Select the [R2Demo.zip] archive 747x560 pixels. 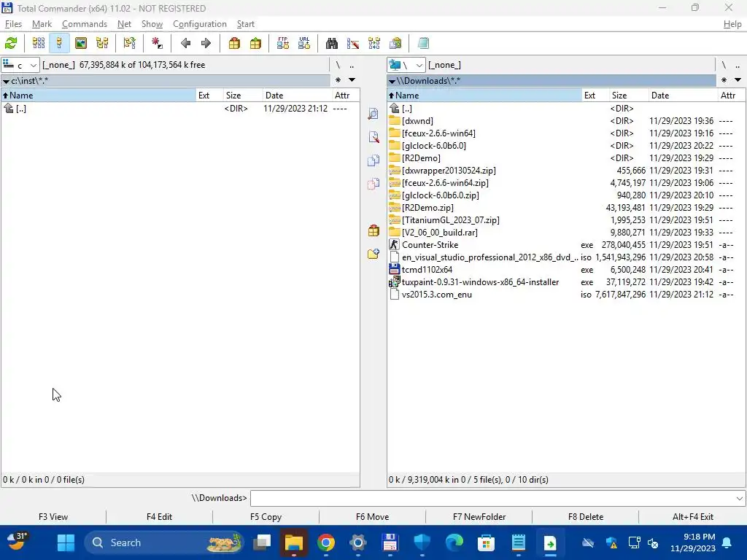pyautogui.click(x=427, y=208)
